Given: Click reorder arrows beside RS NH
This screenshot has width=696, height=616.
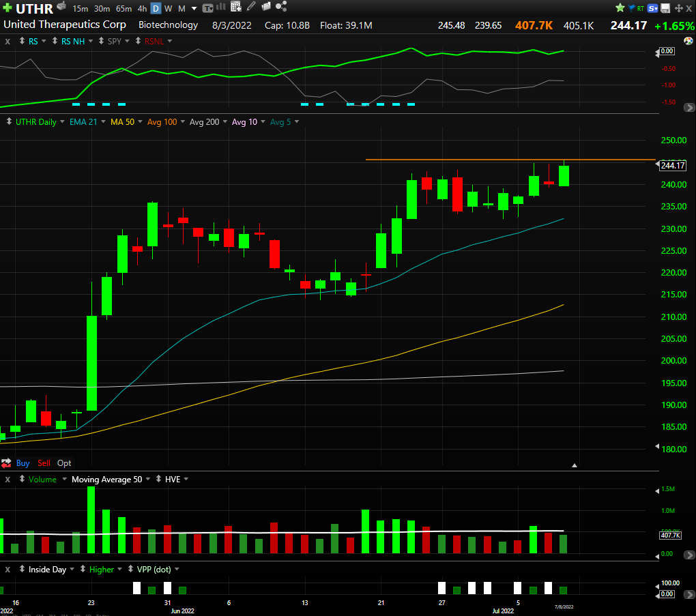Looking at the screenshot, I should pos(55,41).
